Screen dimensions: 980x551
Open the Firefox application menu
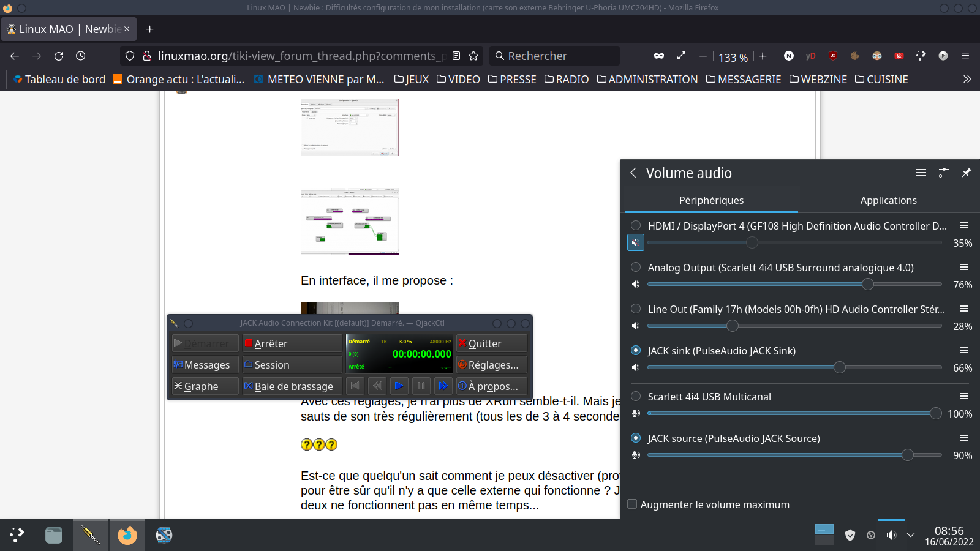click(x=965, y=56)
